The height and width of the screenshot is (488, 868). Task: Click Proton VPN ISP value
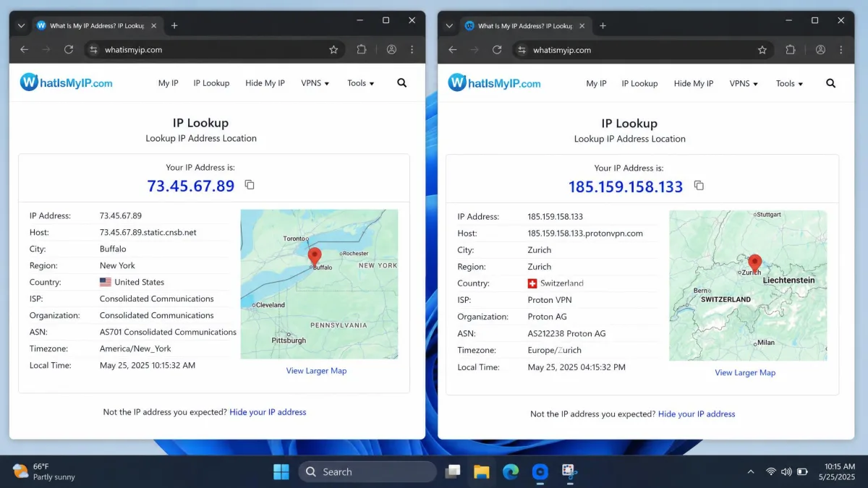[x=550, y=300]
